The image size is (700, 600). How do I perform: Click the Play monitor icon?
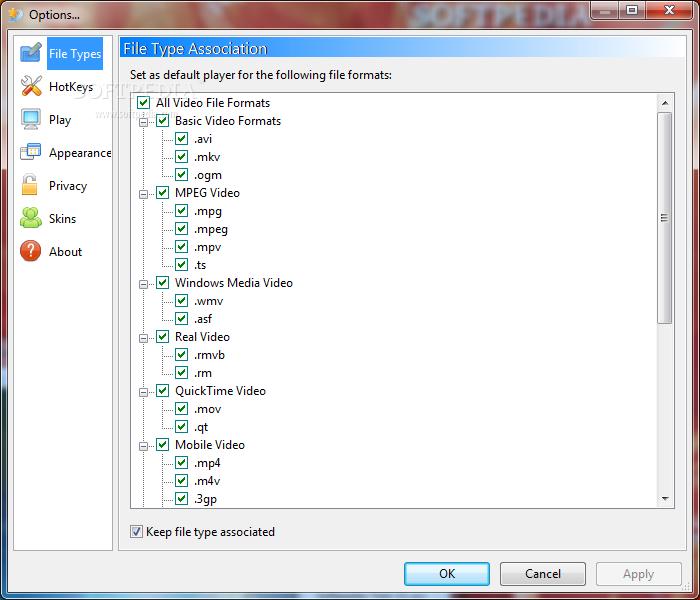(31, 119)
